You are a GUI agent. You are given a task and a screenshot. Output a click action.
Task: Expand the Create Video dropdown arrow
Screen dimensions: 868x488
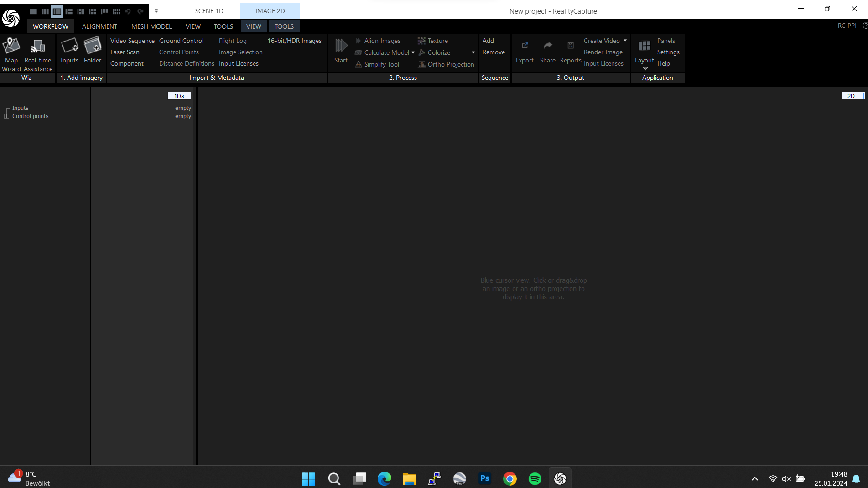[x=625, y=41]
